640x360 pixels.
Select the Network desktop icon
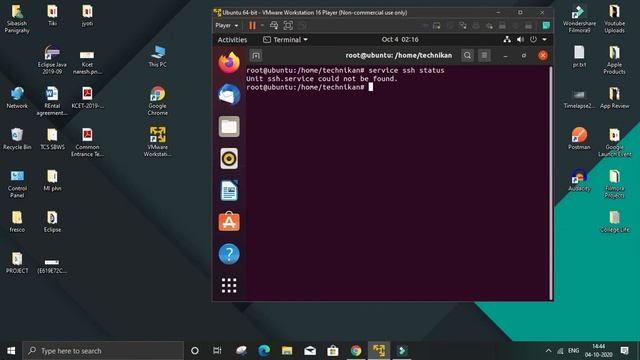17,98
